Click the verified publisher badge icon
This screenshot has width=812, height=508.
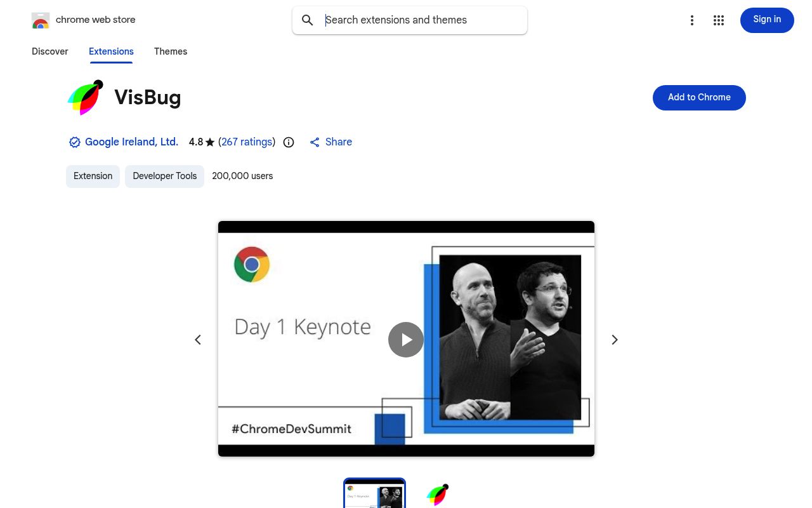(x=75, y=142)
